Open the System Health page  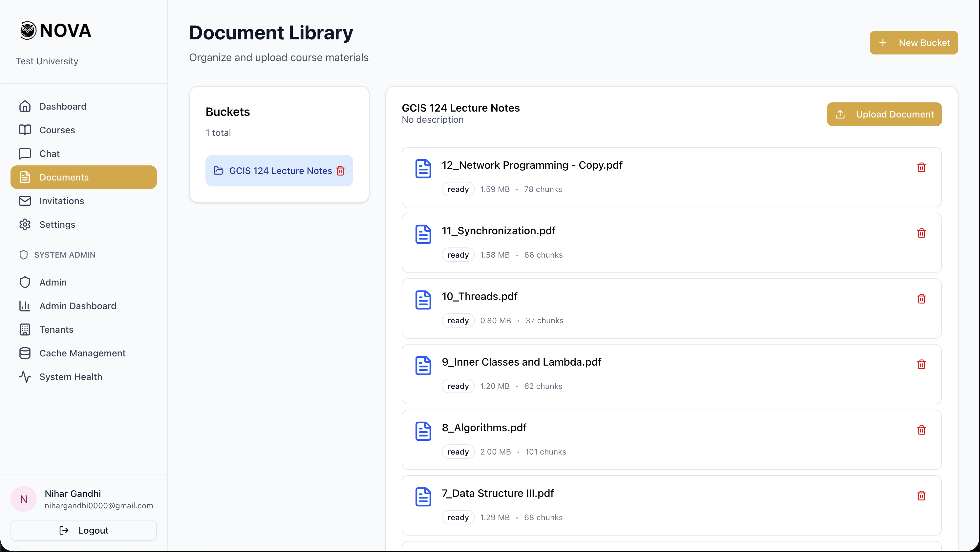pyautogui.click(x=71, y=377)
